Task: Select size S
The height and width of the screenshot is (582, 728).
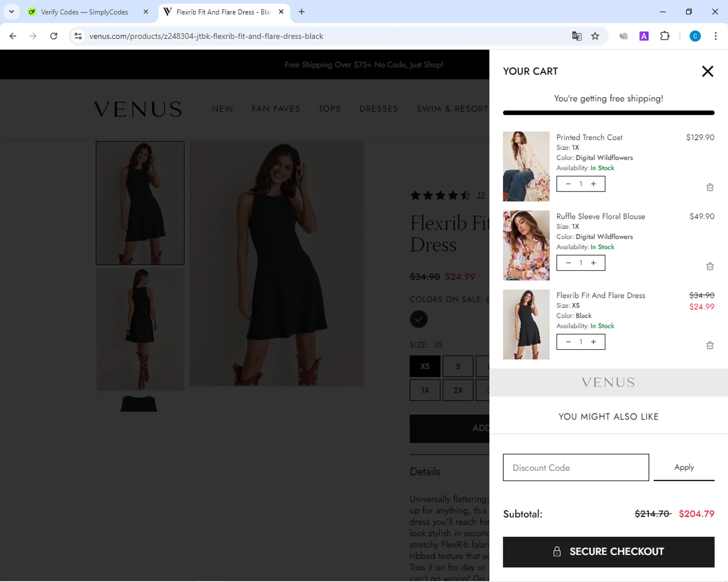Action: tap(458, 366)
